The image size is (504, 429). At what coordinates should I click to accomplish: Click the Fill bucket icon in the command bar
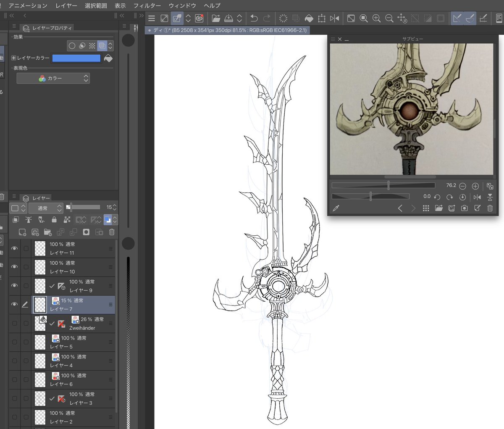click(x=309, y=18)
